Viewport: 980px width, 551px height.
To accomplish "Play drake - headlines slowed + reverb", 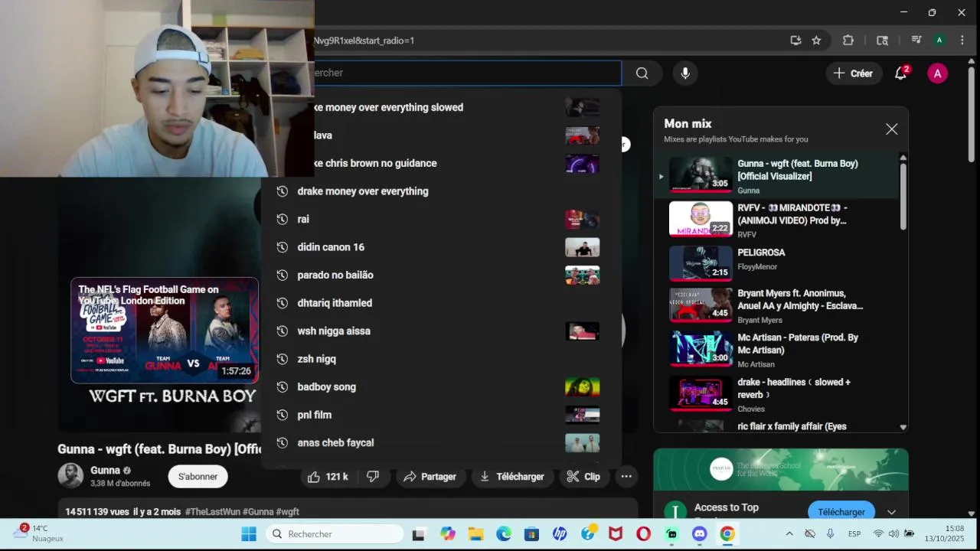I will pos(776,394).
